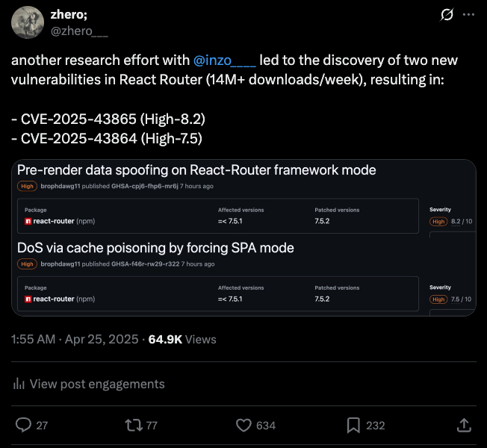Repost using the retweet arrows icon
This screenshot has width=487, height=448.
pos(134,425)
